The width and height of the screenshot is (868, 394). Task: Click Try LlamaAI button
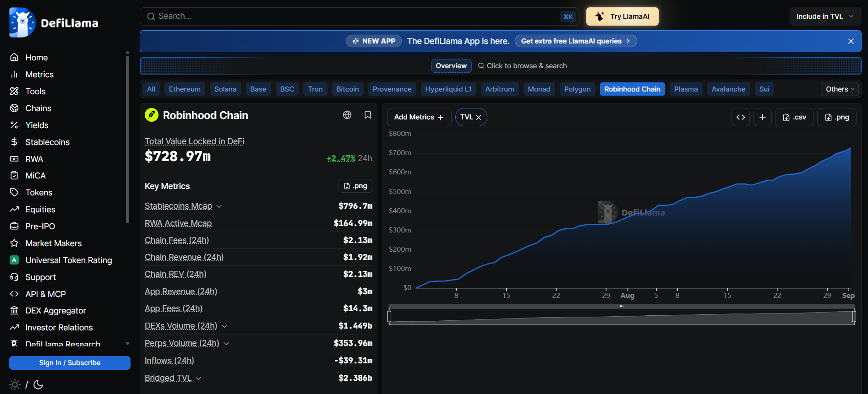pyautogui.click(x=622, y=16)
